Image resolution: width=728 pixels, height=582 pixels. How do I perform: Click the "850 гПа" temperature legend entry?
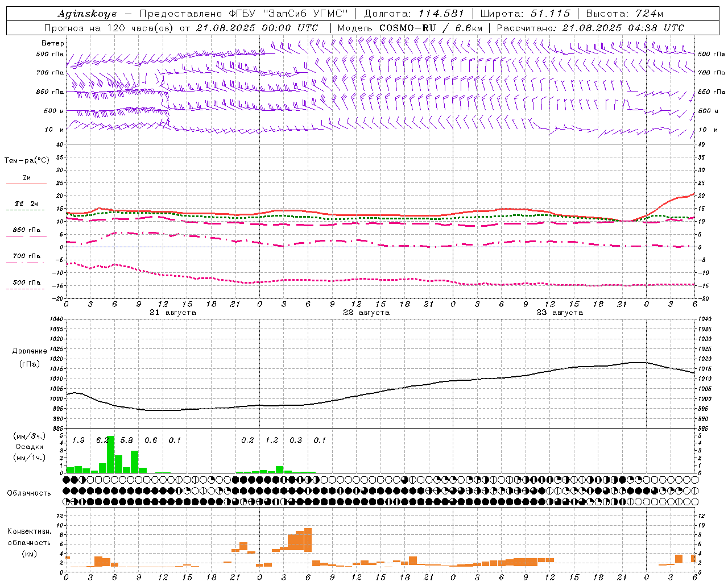[x=27, y=230]
